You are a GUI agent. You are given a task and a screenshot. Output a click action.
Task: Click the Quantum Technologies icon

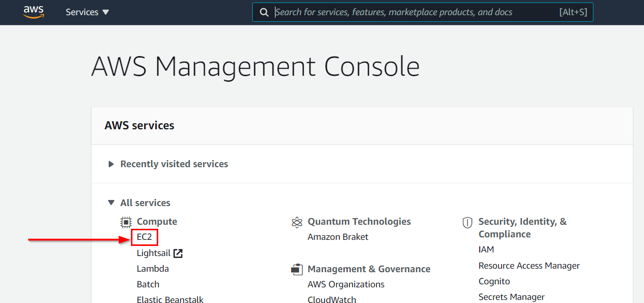pos(297,221)
